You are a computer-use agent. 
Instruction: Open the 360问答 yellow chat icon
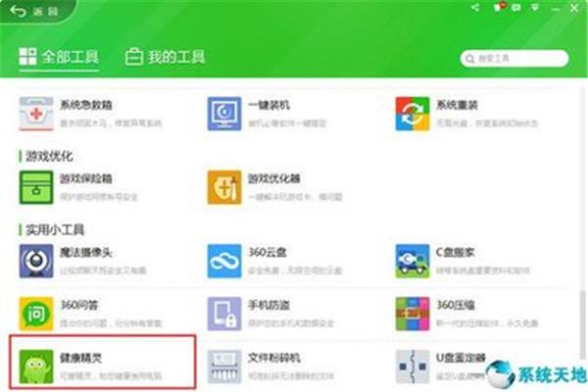36,314
